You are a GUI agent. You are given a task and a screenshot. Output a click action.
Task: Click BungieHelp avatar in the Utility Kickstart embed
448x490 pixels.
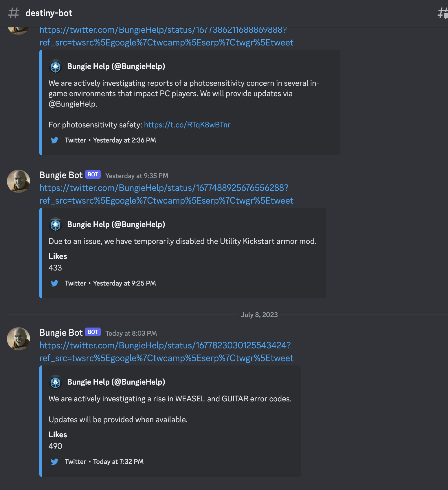(55, 224)
